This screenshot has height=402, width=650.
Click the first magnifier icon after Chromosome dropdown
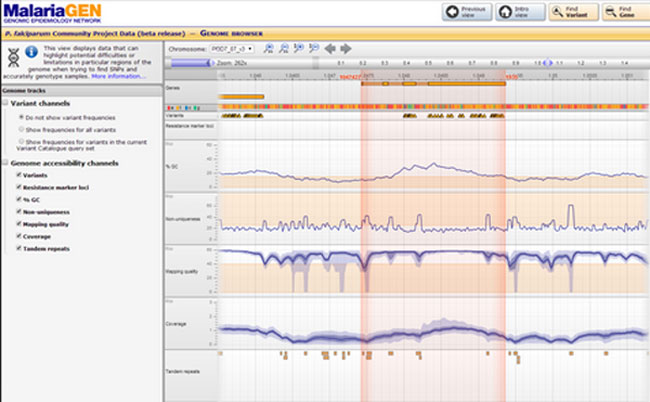tap(270, 47)
